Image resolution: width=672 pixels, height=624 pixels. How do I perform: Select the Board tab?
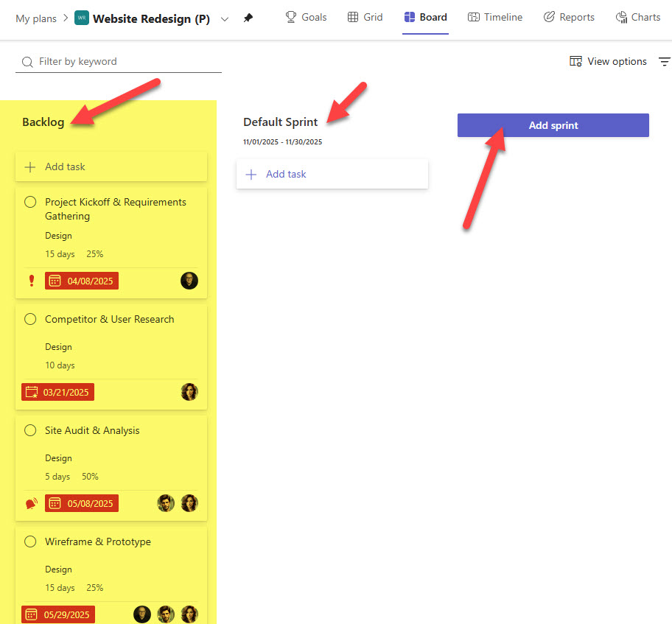(426, 17)
